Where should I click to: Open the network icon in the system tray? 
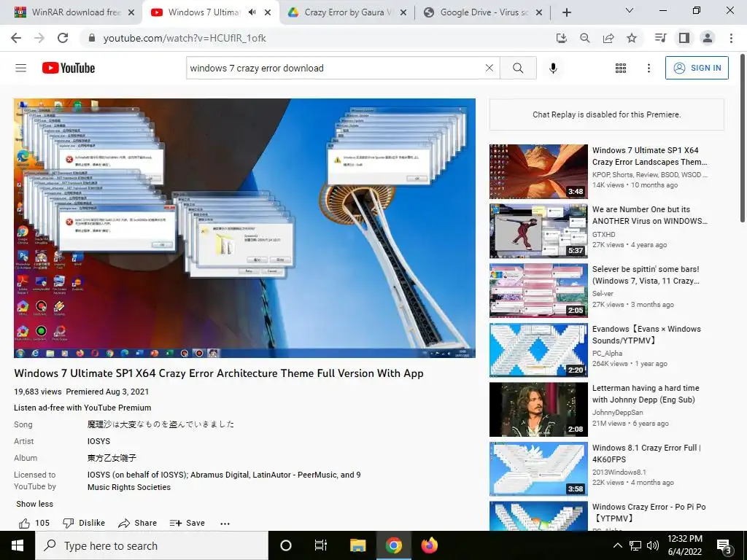(x=635, y=545)
